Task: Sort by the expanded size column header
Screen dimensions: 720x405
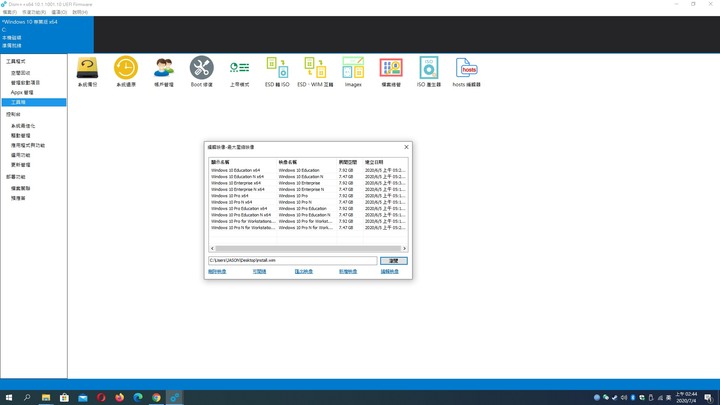Action: [350, 162]
